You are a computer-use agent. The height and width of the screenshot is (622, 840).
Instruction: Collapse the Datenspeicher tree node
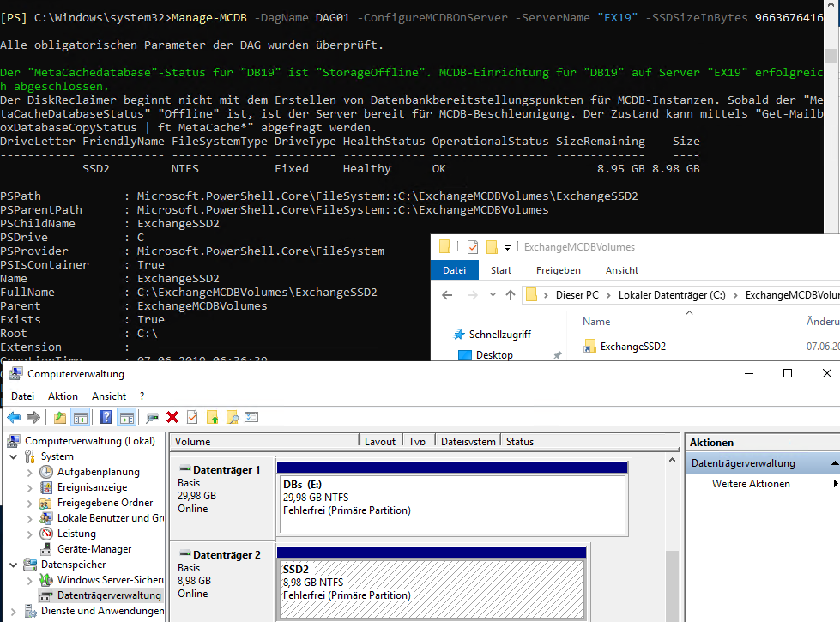click(x=14, y=565)
